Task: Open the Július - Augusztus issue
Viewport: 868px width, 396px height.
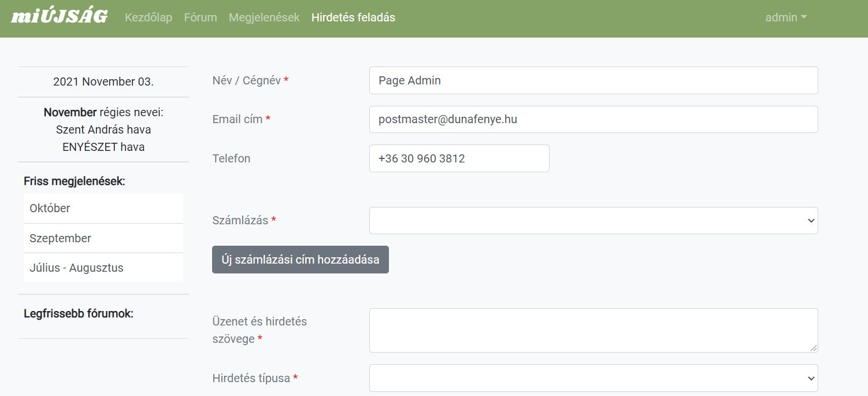Action: pyautogui.click(x=103, y=268)
